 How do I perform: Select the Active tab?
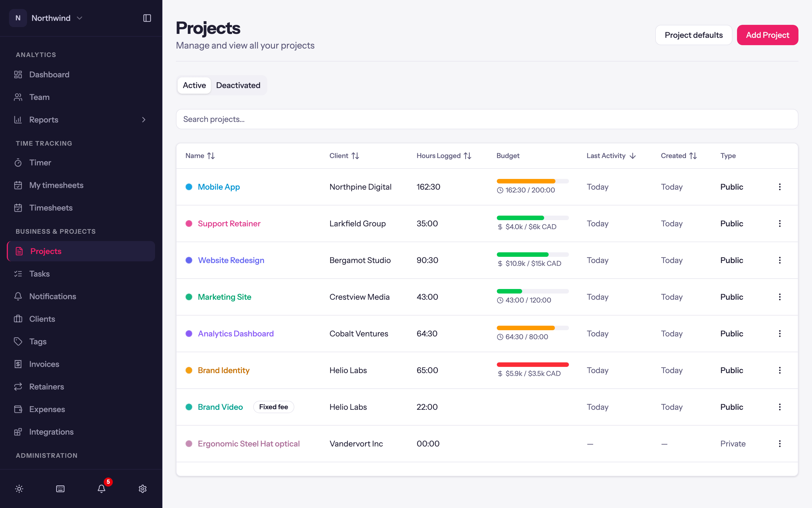[x=194, y=85]
